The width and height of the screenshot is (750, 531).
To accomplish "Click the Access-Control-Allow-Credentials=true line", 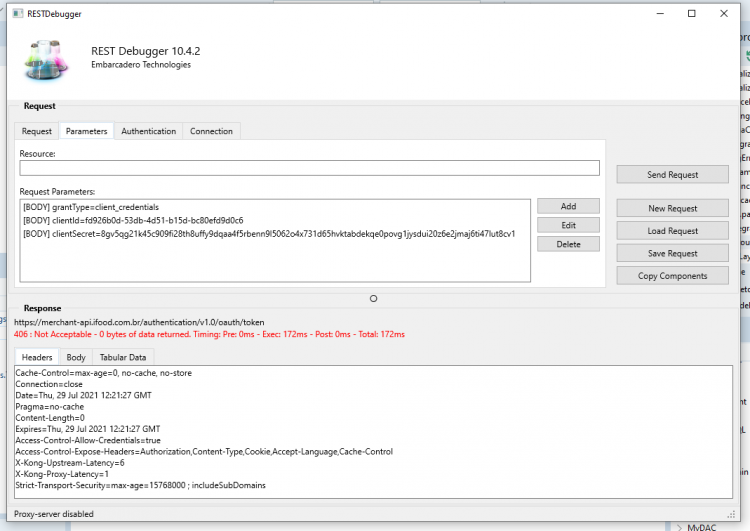I will pyautogui.click(x=88, y=440).
